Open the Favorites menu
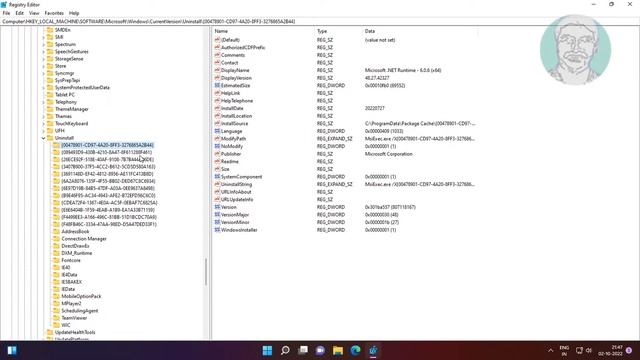This screenshot has width=640, height=360. (x=54, y=13)
